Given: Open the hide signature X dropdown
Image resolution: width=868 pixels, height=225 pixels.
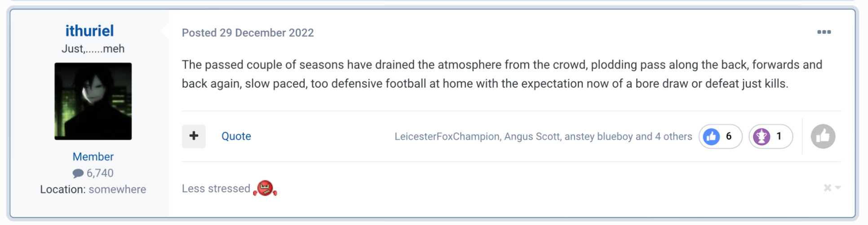Looking at the screenshot, I should click(x=831, y=188).
